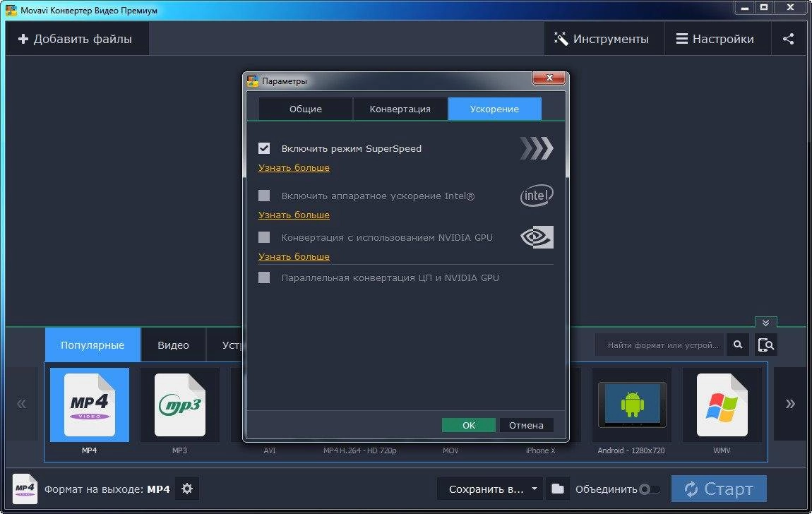
Task: Toggle parallel CPU and NVIDIA GPU checkbox
Action: pos(264,277)
